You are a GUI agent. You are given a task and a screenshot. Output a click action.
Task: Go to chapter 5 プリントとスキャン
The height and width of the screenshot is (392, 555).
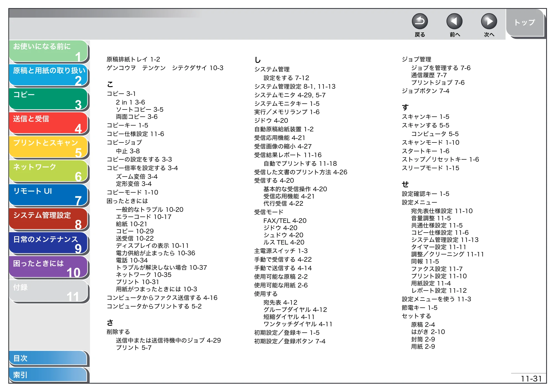click(x=49, y=147)
